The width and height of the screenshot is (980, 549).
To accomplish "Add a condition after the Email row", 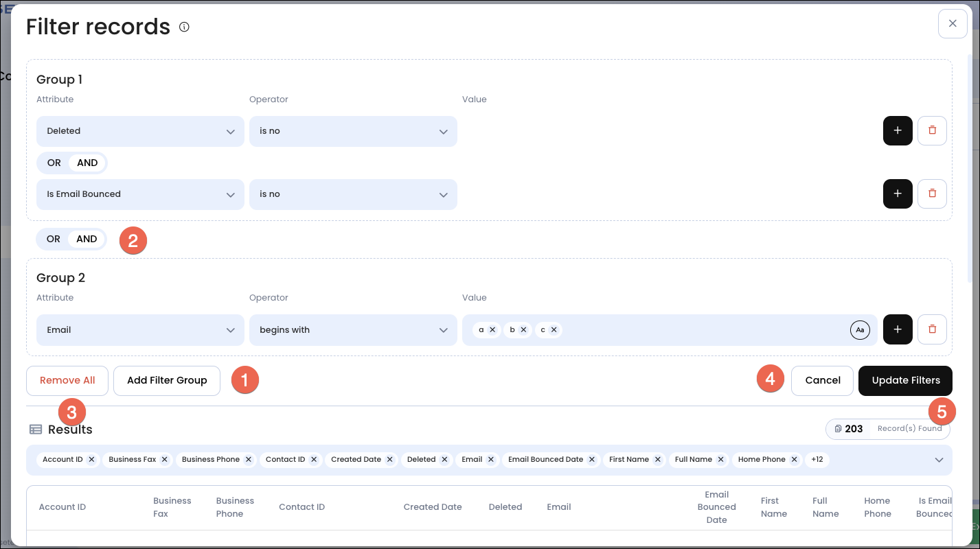I will 898,329.
